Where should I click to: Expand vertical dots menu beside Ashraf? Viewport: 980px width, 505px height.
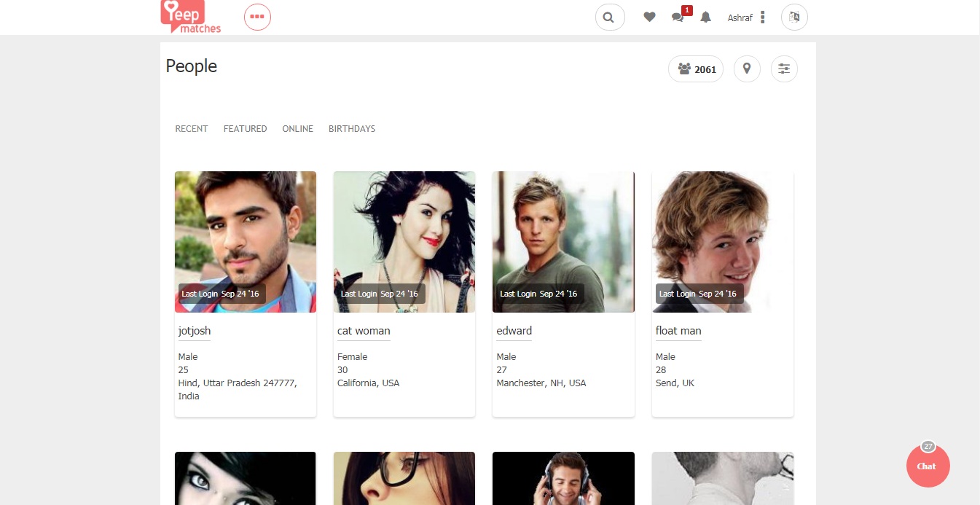[x=763, y=17]
